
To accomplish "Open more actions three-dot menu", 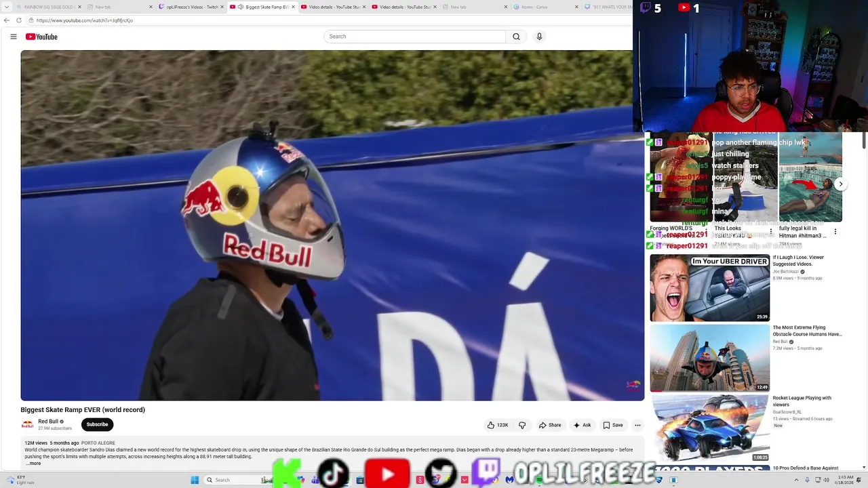I will tap(637, 425).
